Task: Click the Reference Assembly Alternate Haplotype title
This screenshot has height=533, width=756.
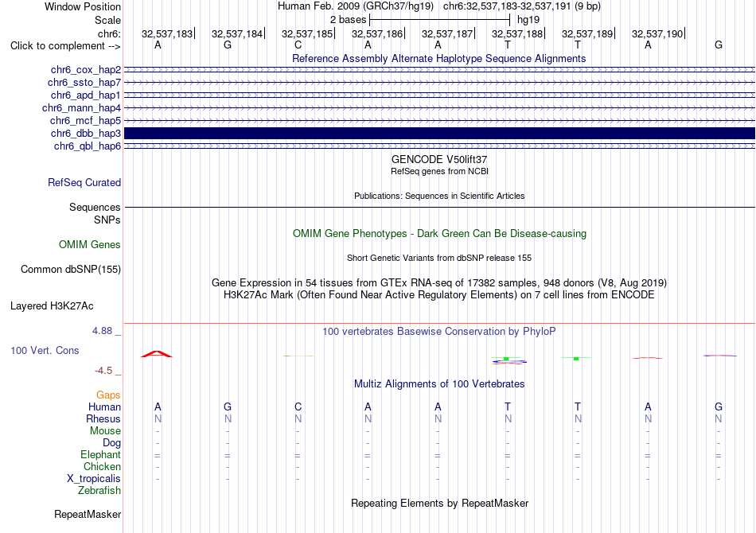Action: (x=439, y=58)
